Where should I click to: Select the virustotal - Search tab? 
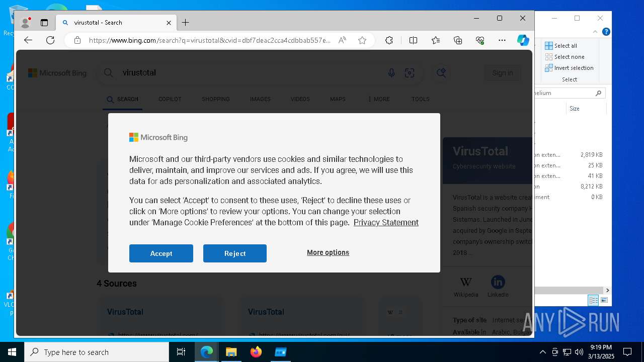(x=117, y=23)
